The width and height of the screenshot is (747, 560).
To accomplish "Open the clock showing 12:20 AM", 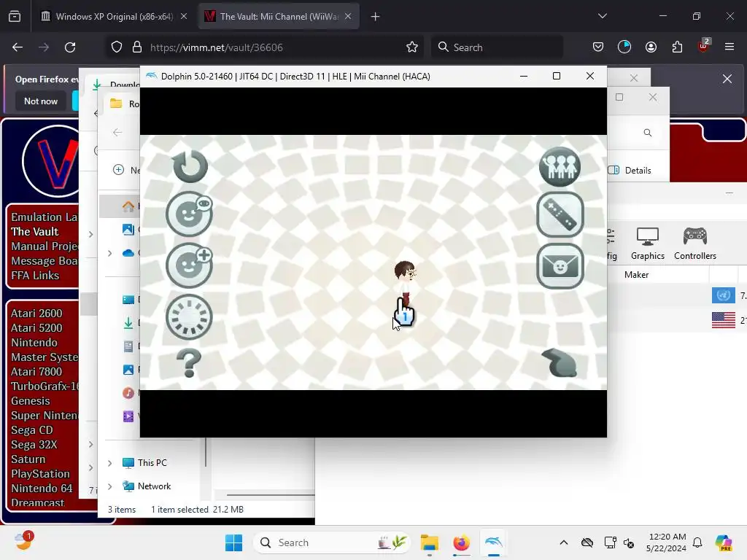I will tap(666, 542).
